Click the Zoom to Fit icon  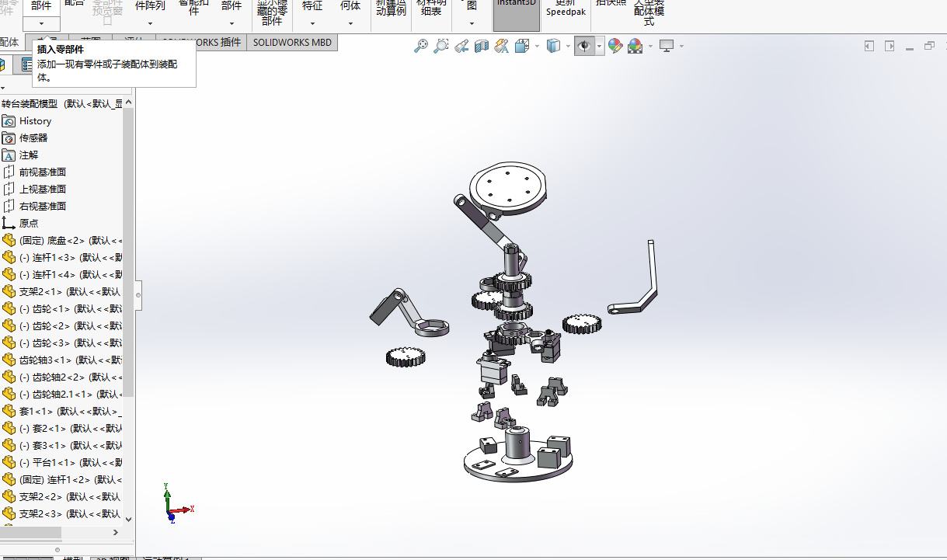pyautogui.click(x=421, y=46)
